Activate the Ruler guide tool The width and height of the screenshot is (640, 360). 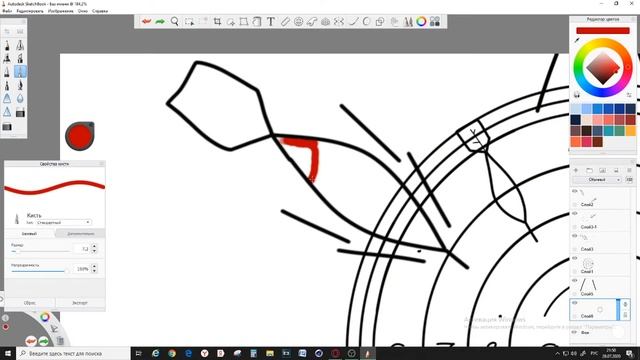pyautogui.click(x=285, y=22)
